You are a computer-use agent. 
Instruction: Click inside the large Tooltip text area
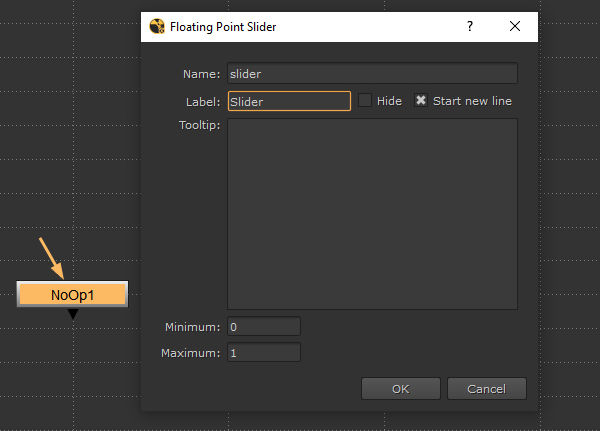tap(372, 214)
